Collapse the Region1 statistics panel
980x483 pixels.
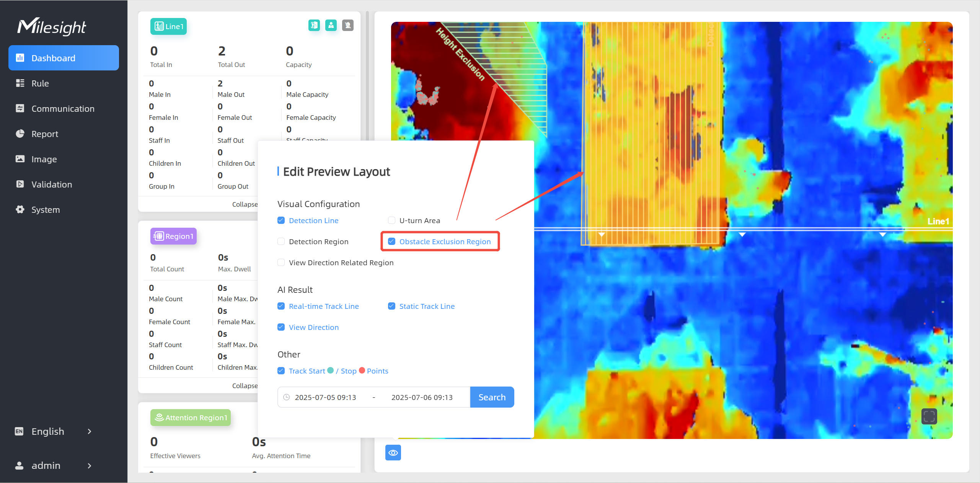245,385
